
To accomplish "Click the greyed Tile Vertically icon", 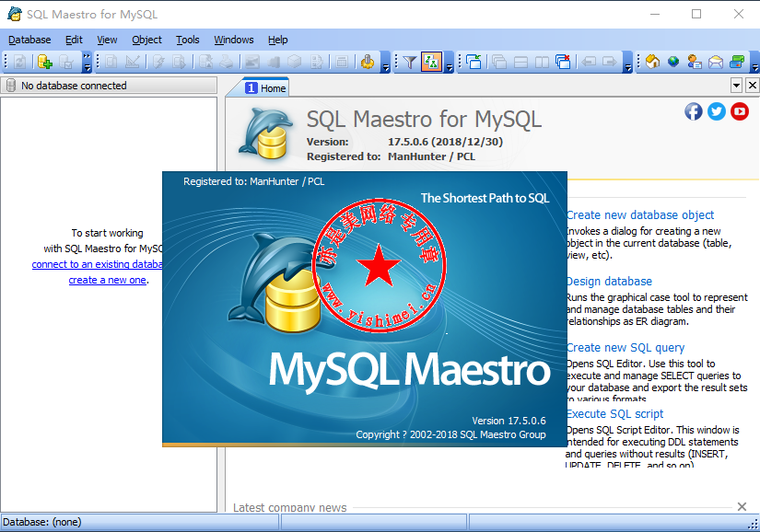I will tap(542, 62).
